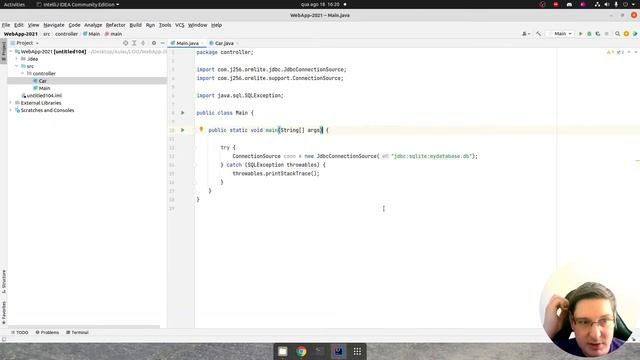The height and width of the screenshot is (360, 640).
Task: Open the Files app in Ubuntu dock
Action: pos(282,351)
